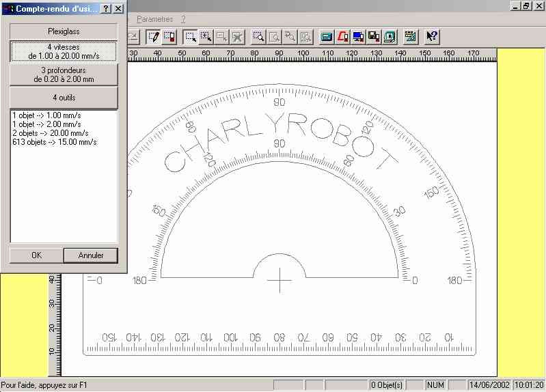The image size is (546, 392).
Task: Click the greyed zoom page icon
Action: coord(275,37)
